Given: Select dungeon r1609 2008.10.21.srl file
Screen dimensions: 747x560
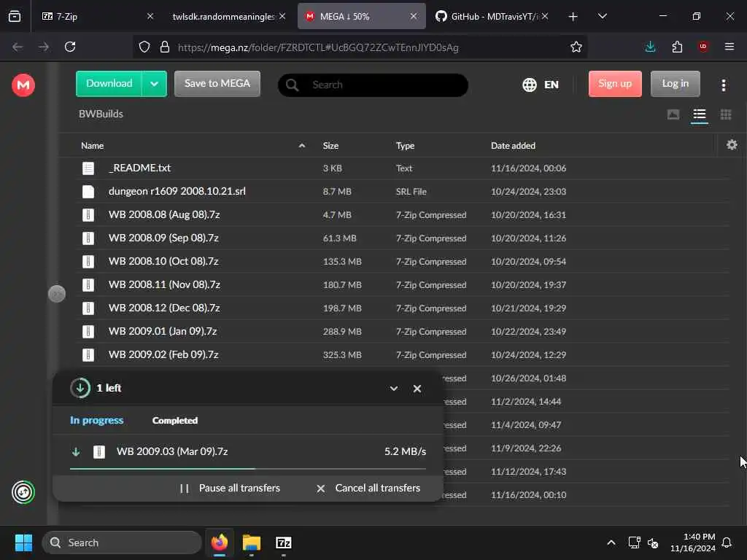Looking at the screenshot, I should (403, 192).
